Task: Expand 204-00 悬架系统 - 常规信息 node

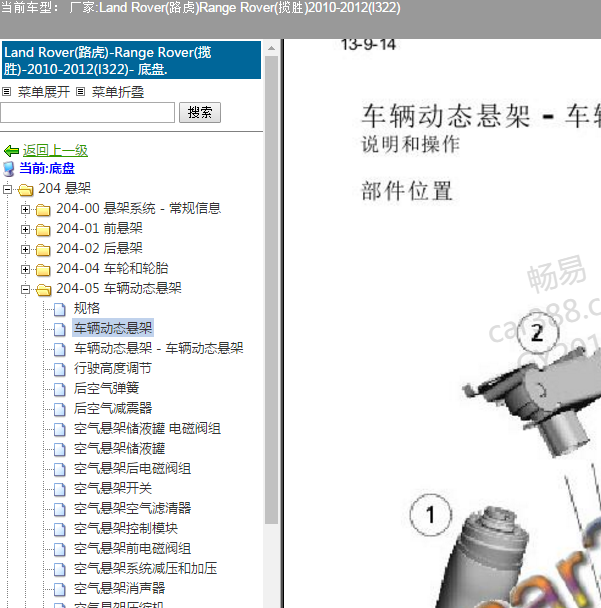Action: point(25,209)
